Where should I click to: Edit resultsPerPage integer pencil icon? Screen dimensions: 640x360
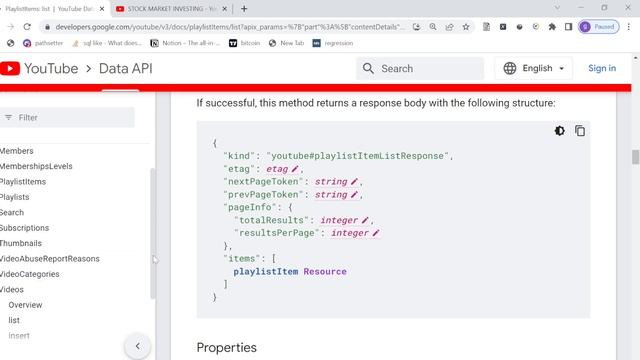376,233
